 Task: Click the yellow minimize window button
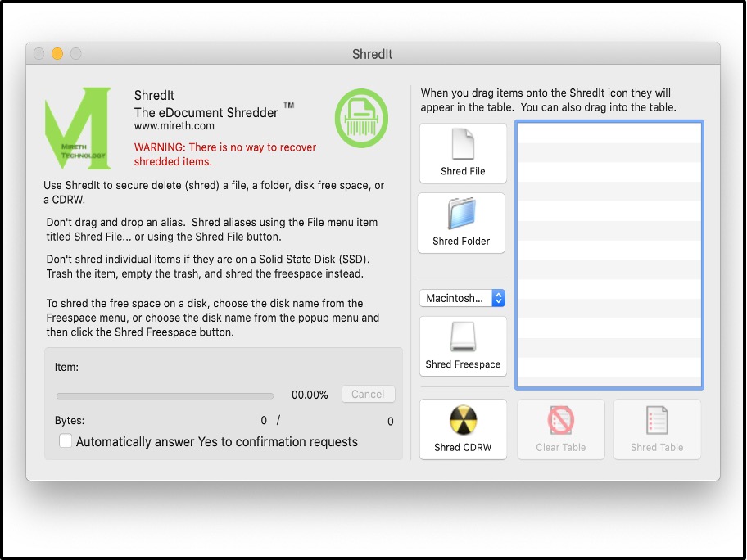click(x=57, y=54)
